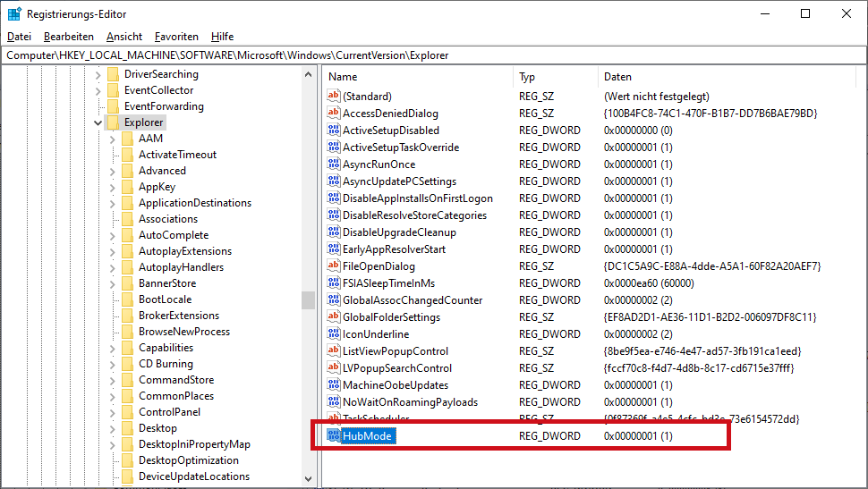Expand the CommonPlaces subkey
Image resolution: width=868 pixels, height=489 pixels.
click(113, 396)
